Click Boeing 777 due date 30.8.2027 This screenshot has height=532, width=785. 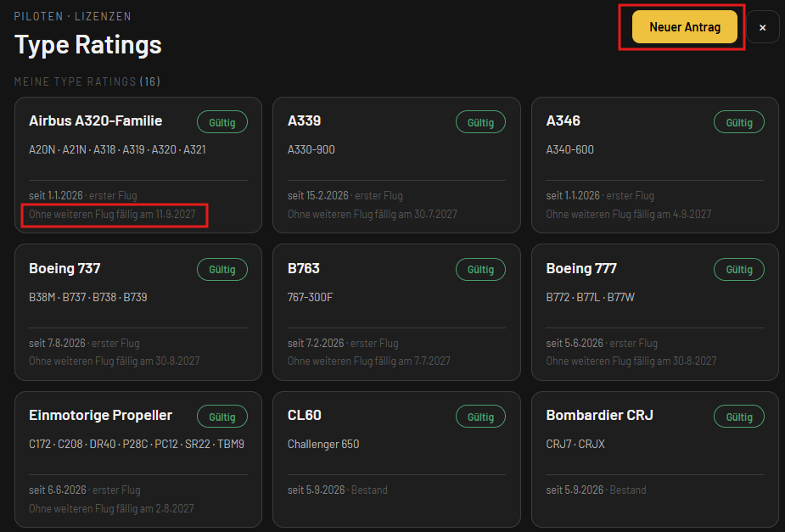pos(631,361)
